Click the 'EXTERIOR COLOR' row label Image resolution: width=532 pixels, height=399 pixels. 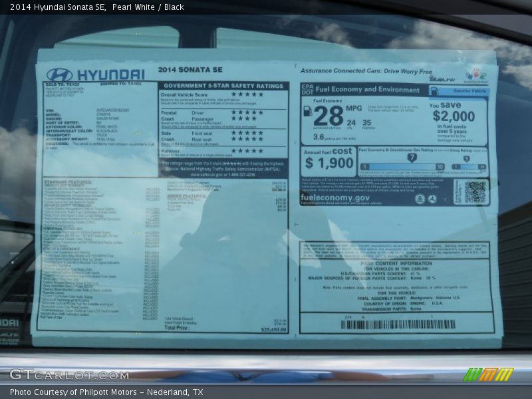pos(65,126)
